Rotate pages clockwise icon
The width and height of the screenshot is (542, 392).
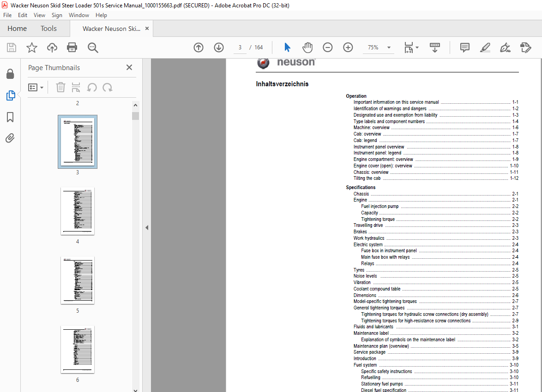click(108, 87)
